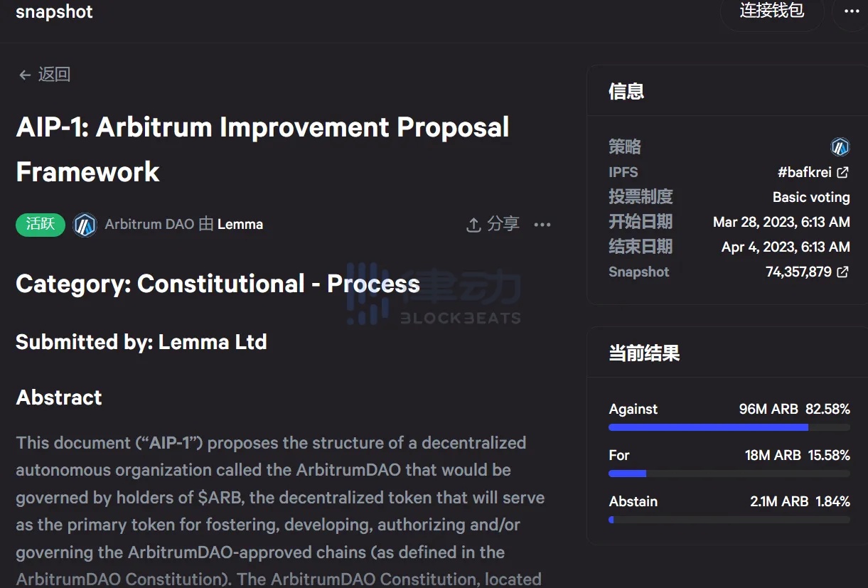Viewport: 868px width, 588px height.
Task: Click the Against result progress bar
Action: click(x=729, y=427)
